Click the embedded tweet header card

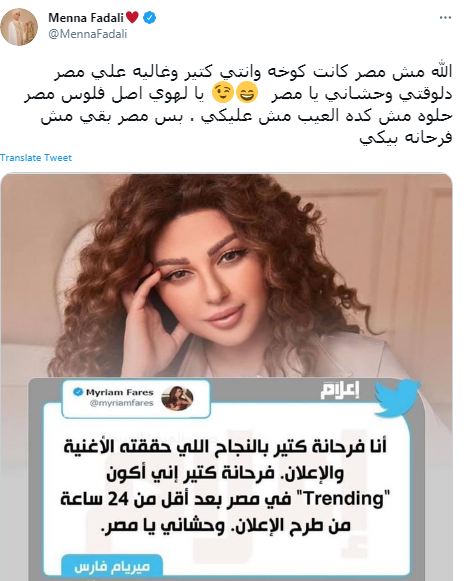(x=136, y=399)
